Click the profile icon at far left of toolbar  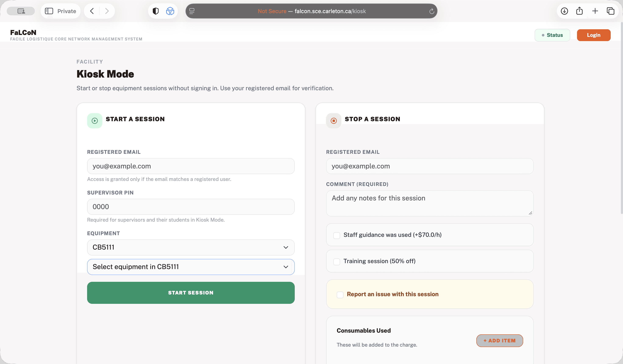tap(21, 11)
